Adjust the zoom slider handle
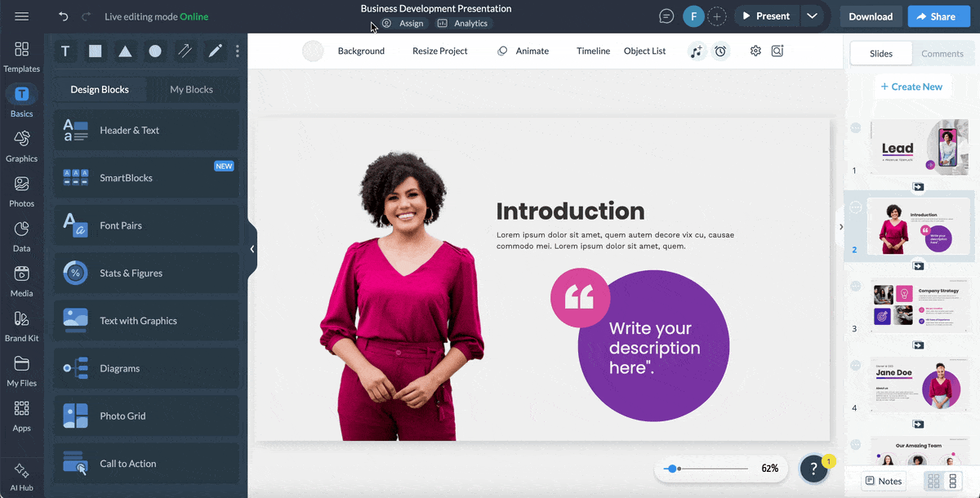This screenshot has width=980, height=498. (x=671, y=469)
